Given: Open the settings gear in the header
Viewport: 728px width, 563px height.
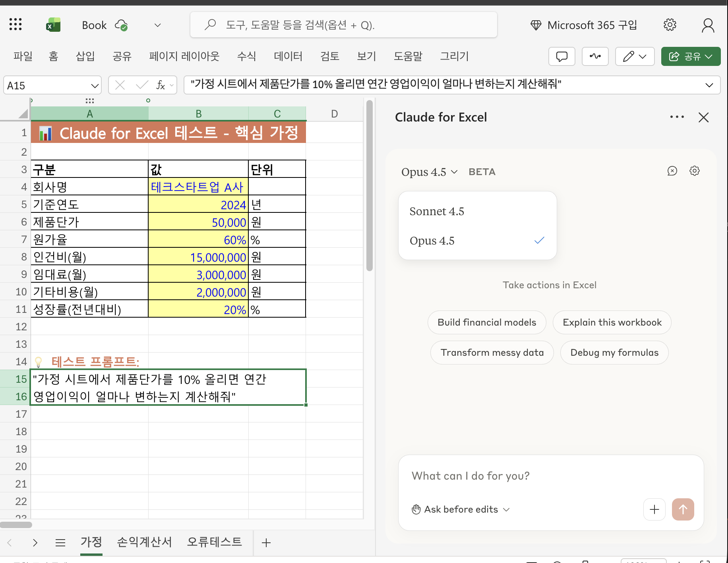Looking at the screenshot, I should [670, 25].
